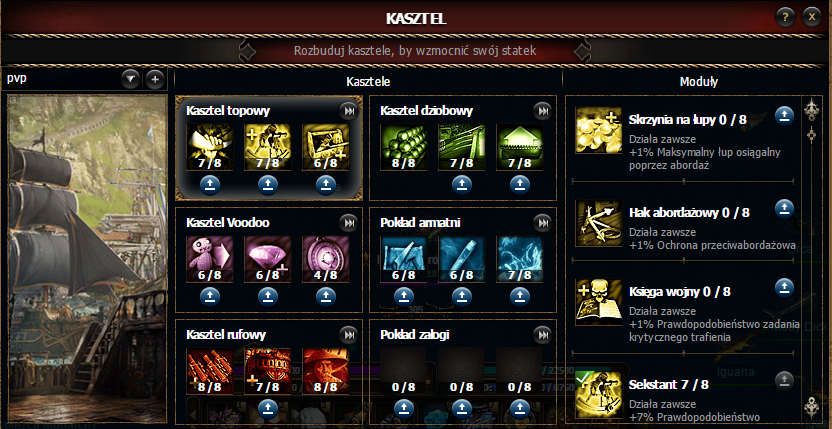
Task: Upgrade the 4/8 compass module in Kasztel Voodoo
Action: coord(325,296)
